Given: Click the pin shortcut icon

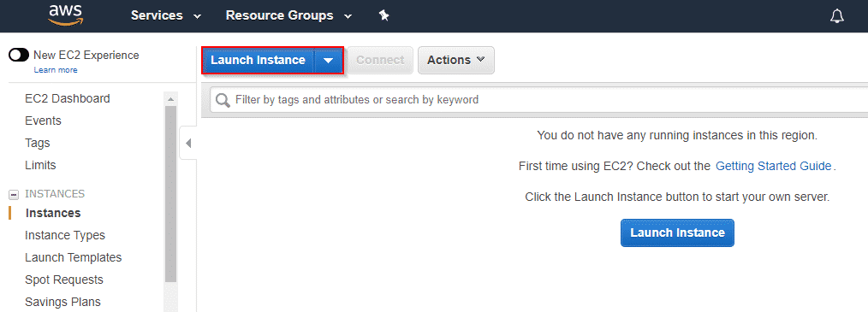Looking at the screenshot, I should (x=383, y=15).
